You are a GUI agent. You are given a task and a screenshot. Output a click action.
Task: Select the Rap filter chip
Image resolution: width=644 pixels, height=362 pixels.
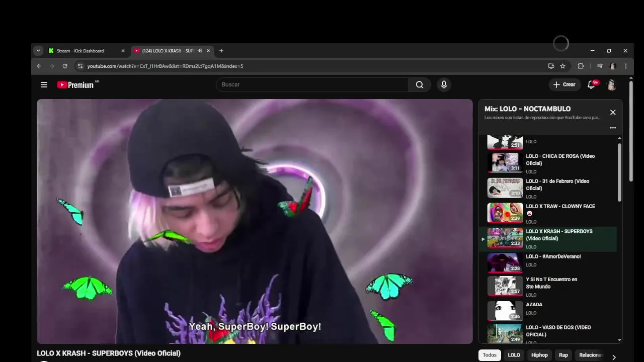tap(563, 355)
